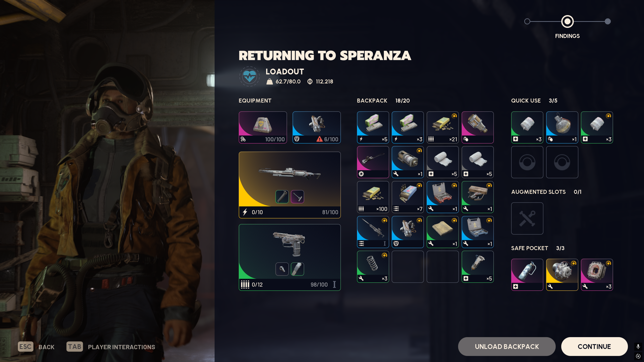Click the Continue button

coord(594,346)
